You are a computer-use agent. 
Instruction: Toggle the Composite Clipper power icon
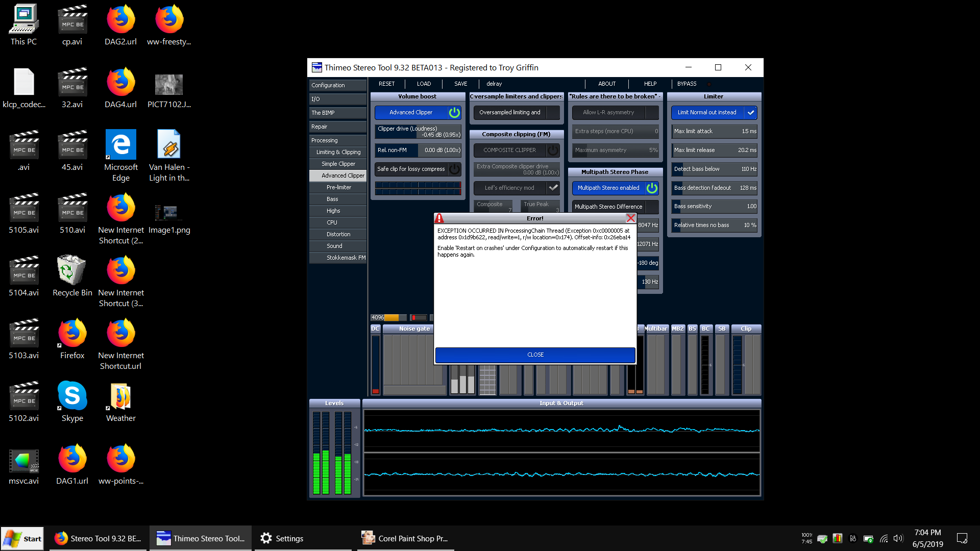tap(553, 150)
